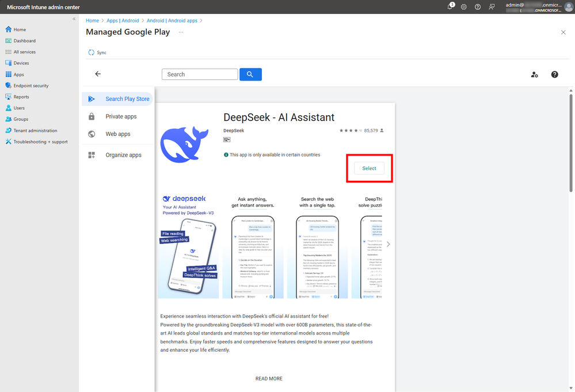Image resolution: width=575 pixels, height=392 pixels.
Task: Collapse the left navigation sidebar
Action: (74, 18)
